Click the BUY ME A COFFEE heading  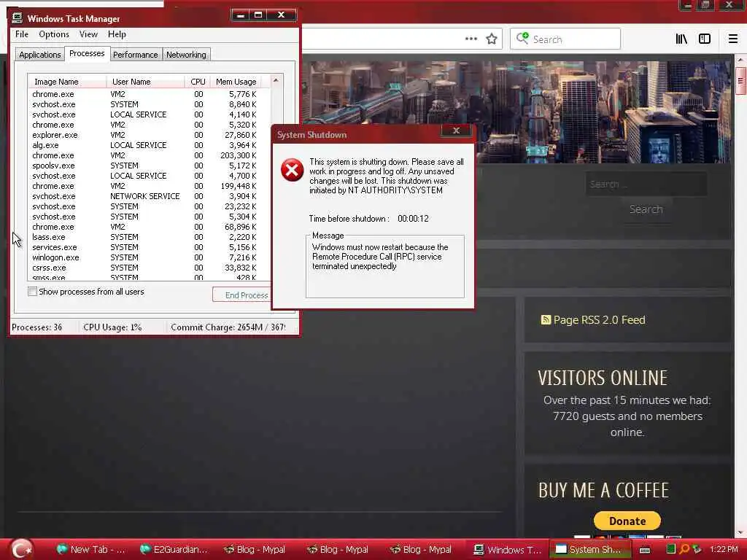[x=603, y=491]
